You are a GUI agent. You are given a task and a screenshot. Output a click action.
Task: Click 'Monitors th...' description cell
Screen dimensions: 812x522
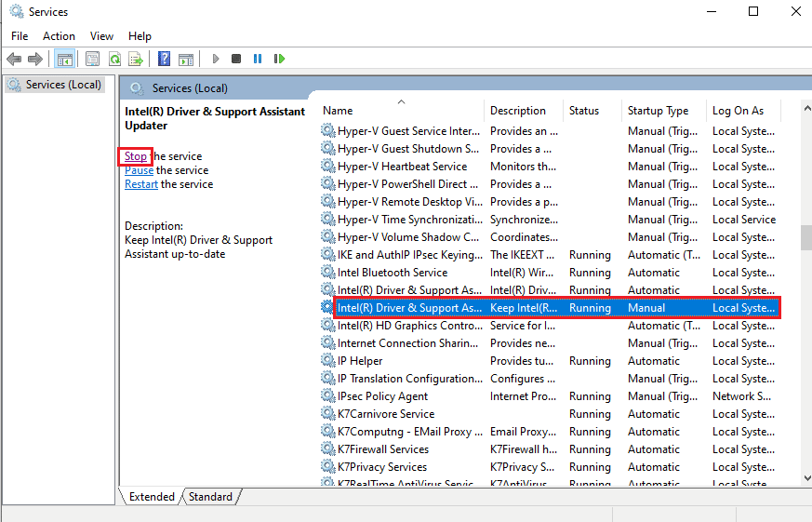(523, 167)
